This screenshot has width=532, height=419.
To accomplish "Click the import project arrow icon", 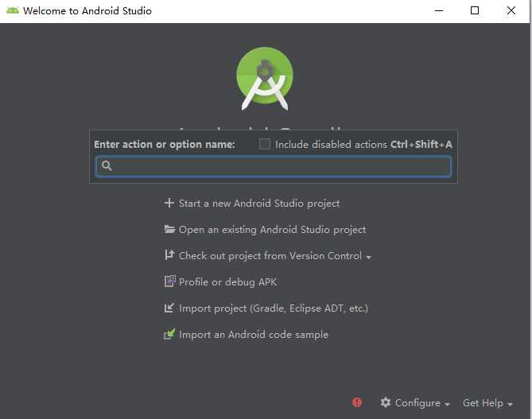I will point(169,308).
